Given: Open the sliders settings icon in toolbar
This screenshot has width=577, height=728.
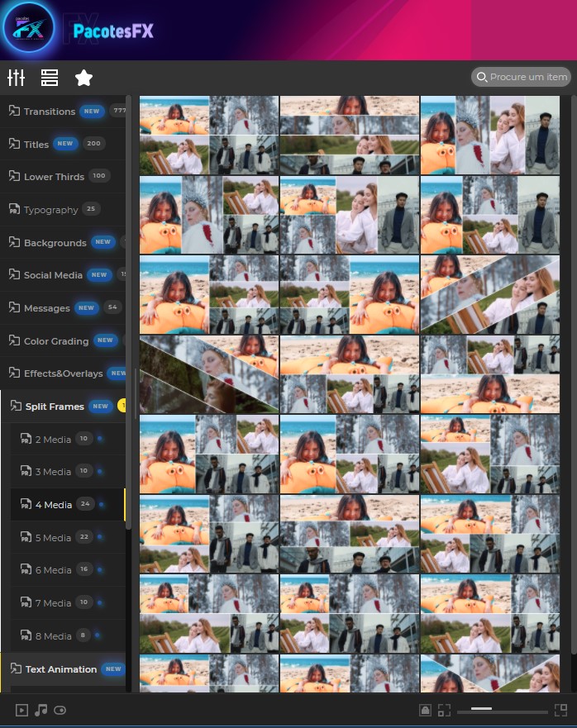Looking at the screenshot, I should [x=16, y=78].
